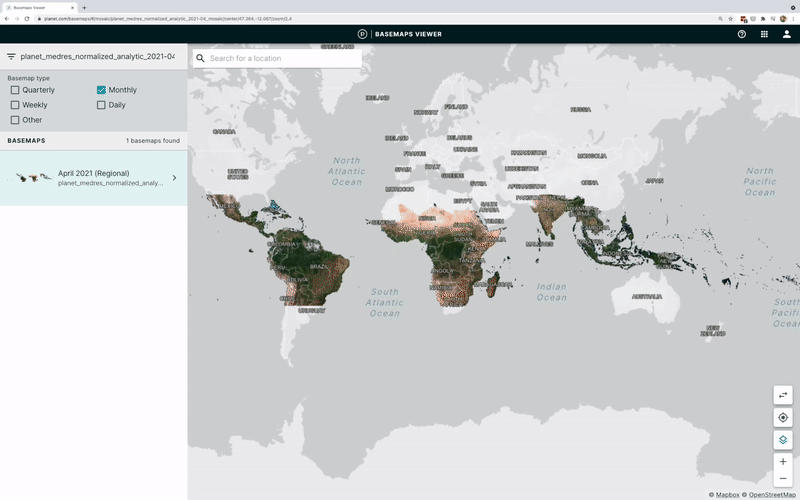Image resolution: width=800 pixels, height=500 pixels.
Task: Click the compare swap arrows map button
Action: pyautogui.click(x=783, y=395)
